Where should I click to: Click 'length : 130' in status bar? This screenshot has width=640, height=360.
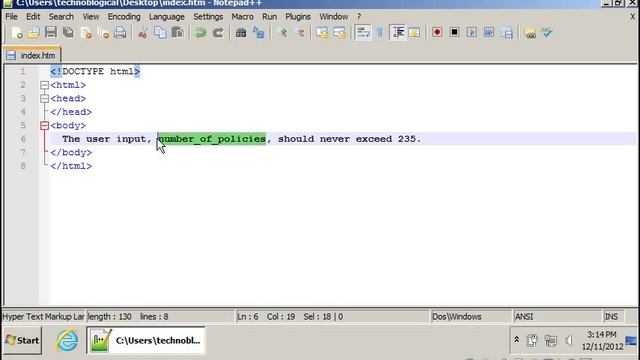coord(109,317)
